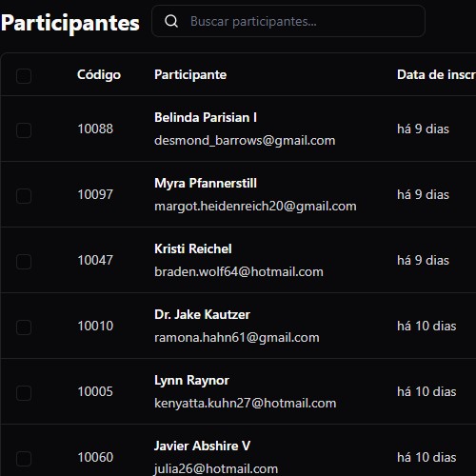This screenshot has height=476, width=476.
Task: Click email braden.wolf64@hotmail.com
Action: click(x=239, y=272)
